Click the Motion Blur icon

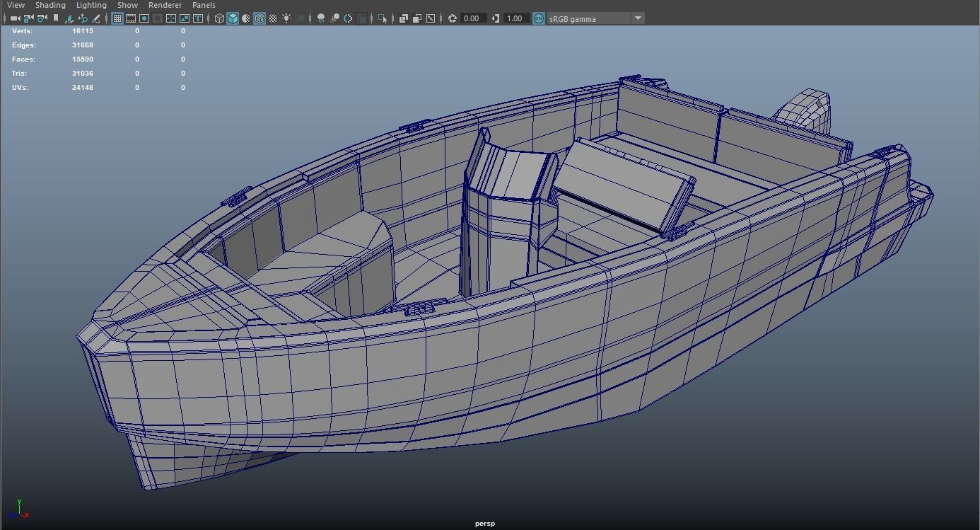point(335,18)
